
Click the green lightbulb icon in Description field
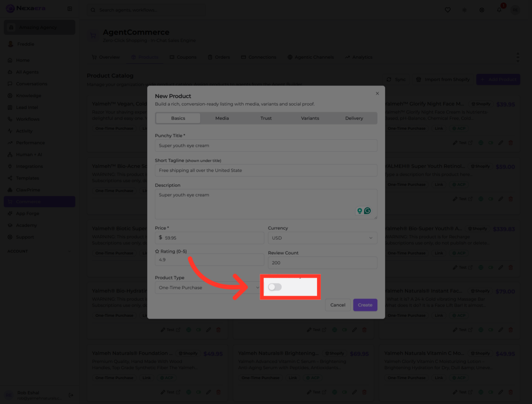tap(360, 211)
